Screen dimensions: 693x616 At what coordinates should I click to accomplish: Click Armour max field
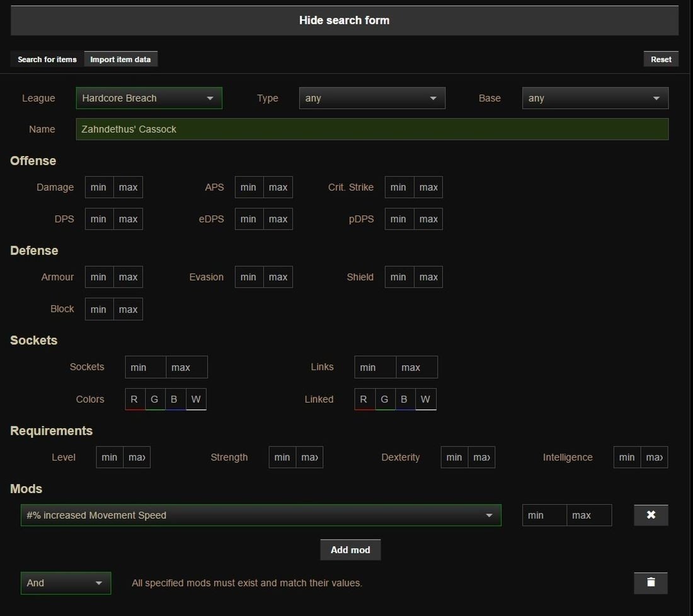pyautogui.click(x=128, y=277)
